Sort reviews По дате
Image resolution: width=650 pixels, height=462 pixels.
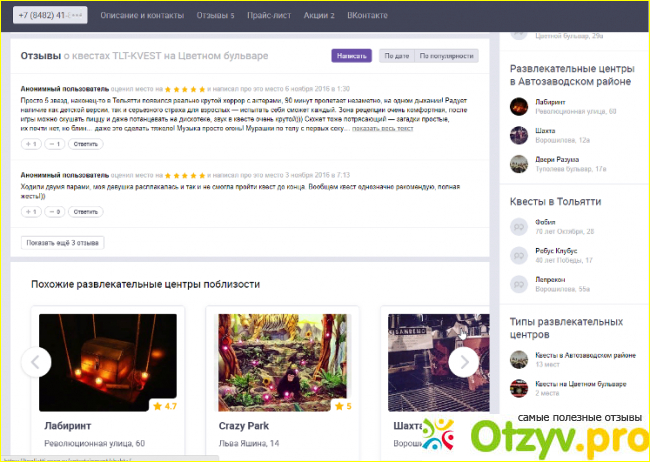397,56
